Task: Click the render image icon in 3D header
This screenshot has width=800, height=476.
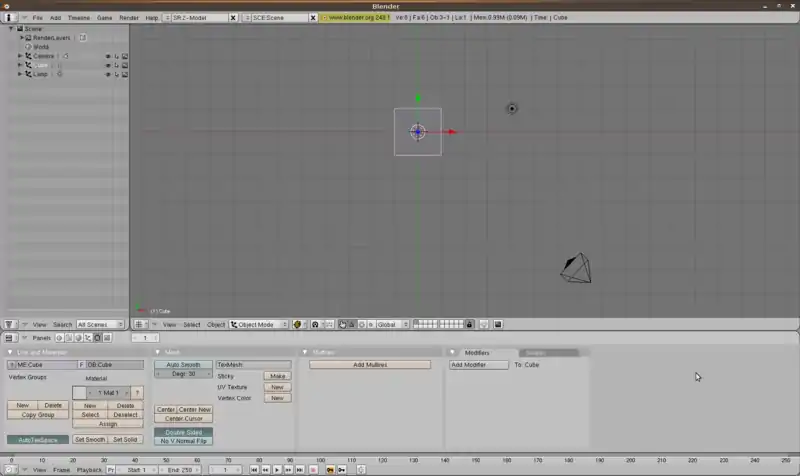Action: (x=498, y=324)
